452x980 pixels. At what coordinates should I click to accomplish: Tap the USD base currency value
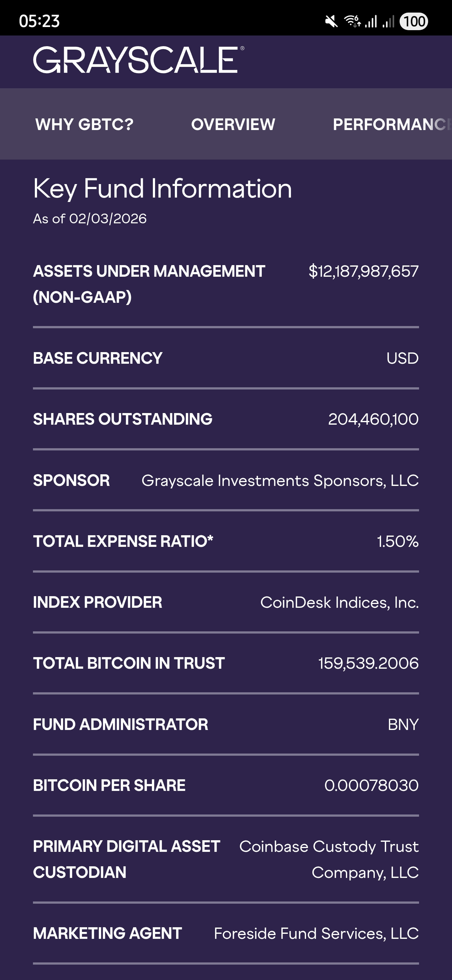click(x=402, y=358)
